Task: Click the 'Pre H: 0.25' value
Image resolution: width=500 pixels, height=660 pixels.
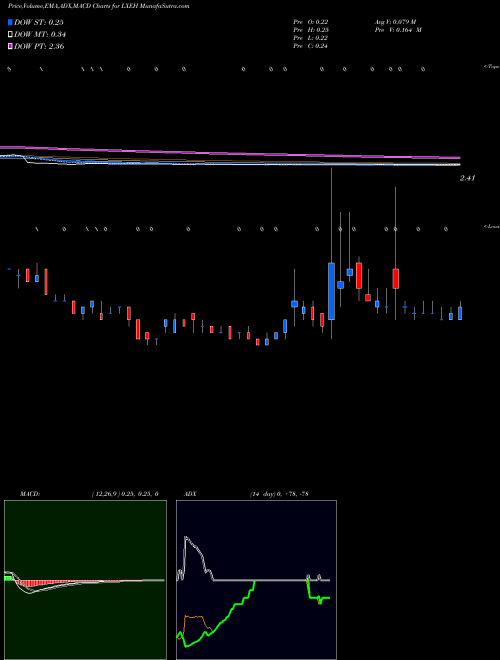Action: tap(311, 30)
